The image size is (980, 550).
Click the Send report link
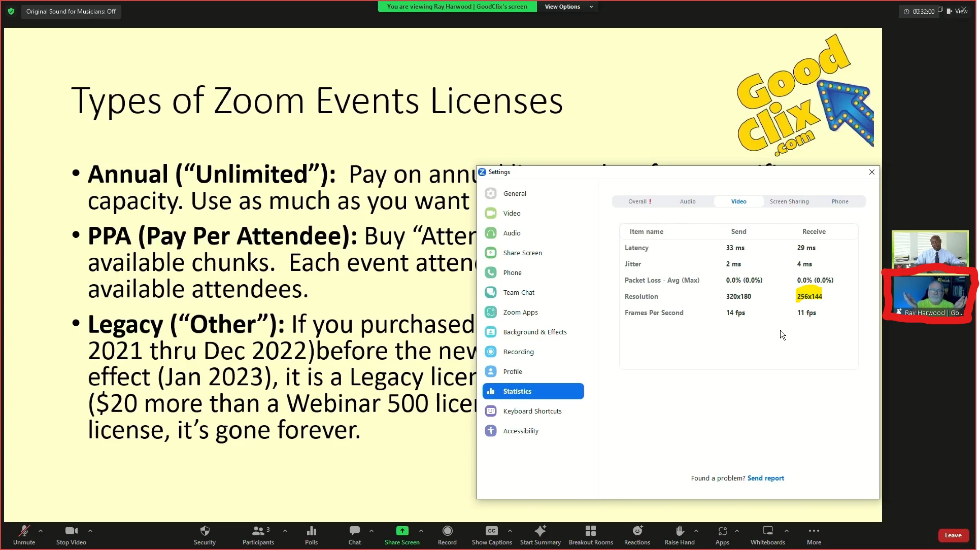(x=765, y=478)
